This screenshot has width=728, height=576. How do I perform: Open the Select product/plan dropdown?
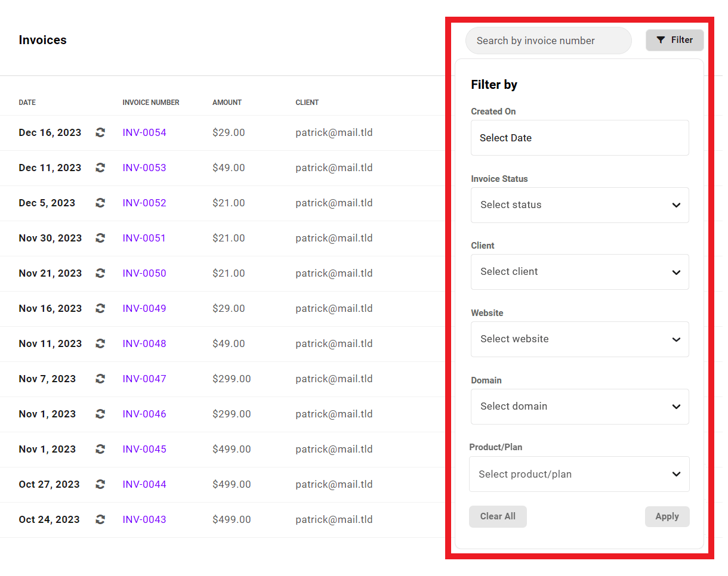579,474
